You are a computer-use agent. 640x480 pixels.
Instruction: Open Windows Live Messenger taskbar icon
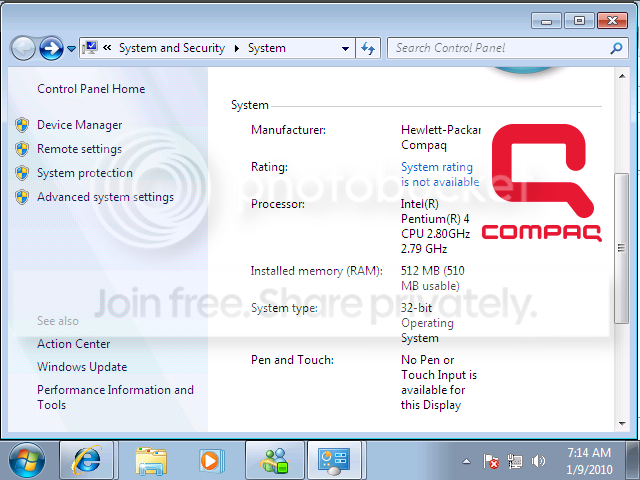tap(275, 460)
